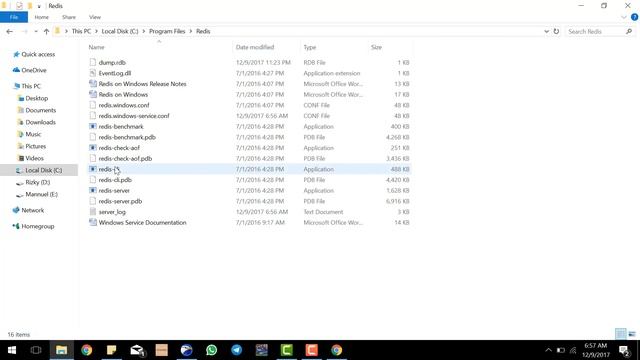Open the Home ribbon tab
This screenshot has width=640, height=360.
[x=42, y=17]
